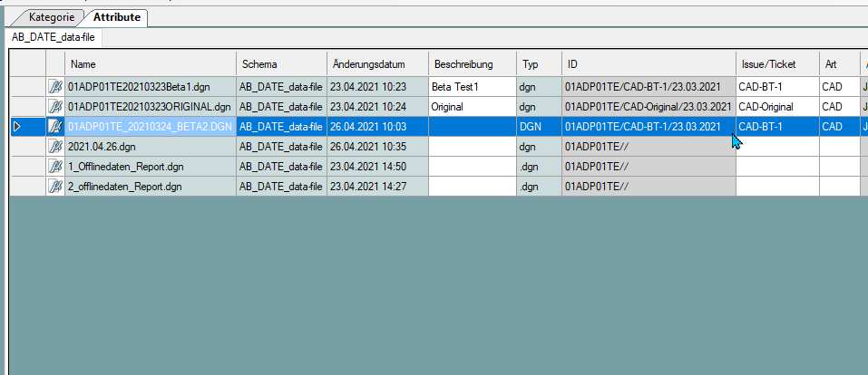Click the date 26.04.2021 10:03
Screen dimensions: 868x375
pos(368,127)
